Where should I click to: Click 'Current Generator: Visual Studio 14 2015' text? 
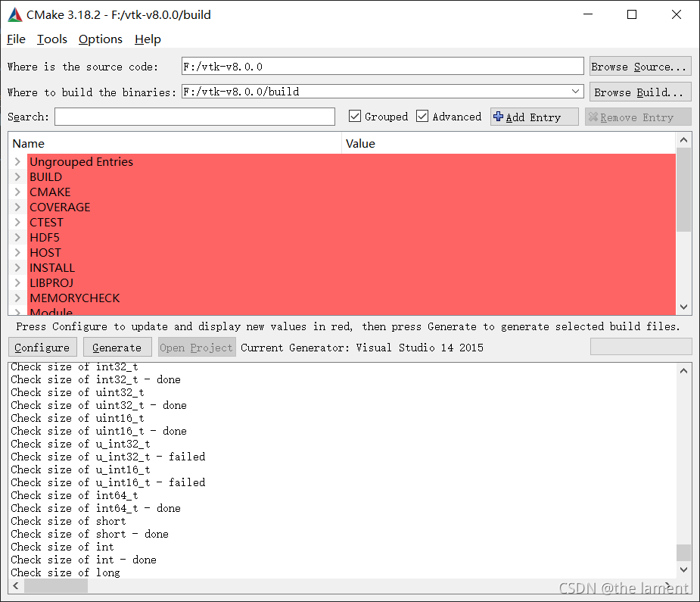point(362,348)
